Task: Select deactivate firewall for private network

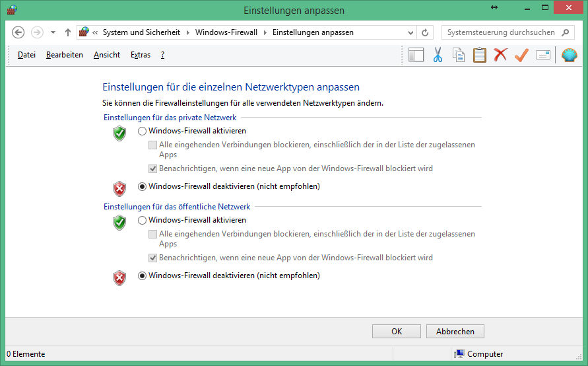Action: [143, 186]
